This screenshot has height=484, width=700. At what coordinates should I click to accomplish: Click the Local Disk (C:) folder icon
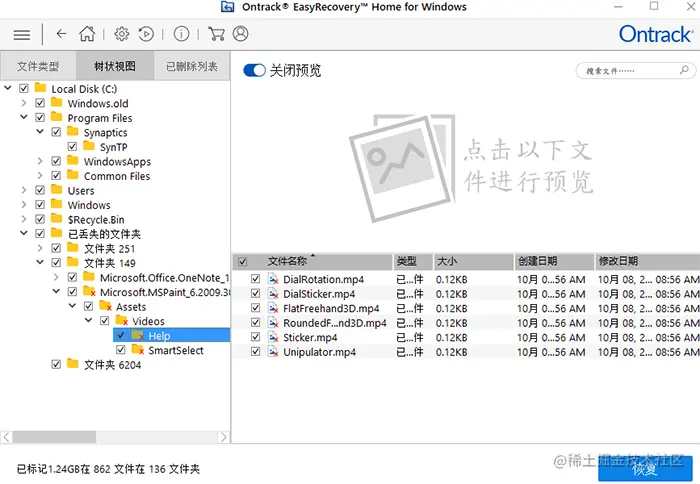(x=41, y=88)
